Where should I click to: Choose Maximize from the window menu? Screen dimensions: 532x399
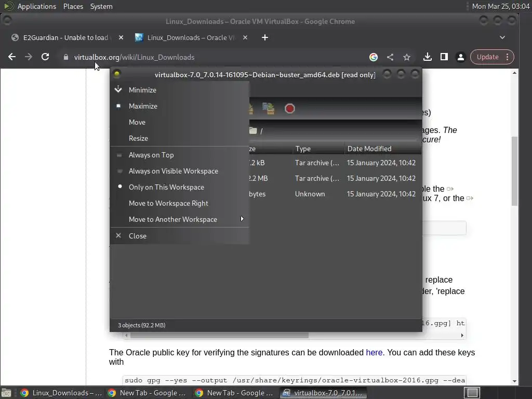tap(180, 106)
